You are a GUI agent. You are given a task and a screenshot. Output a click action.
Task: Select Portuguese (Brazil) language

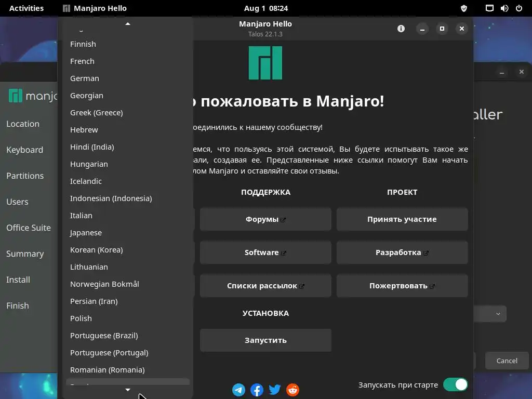[x=128, y=336]
